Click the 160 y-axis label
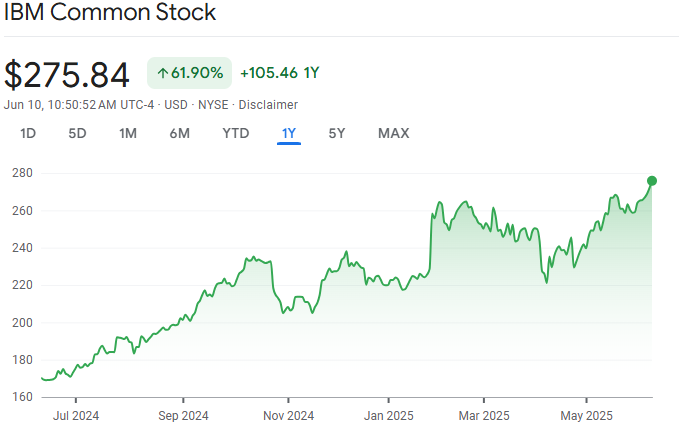679x438 pixels. click(22, 397)
